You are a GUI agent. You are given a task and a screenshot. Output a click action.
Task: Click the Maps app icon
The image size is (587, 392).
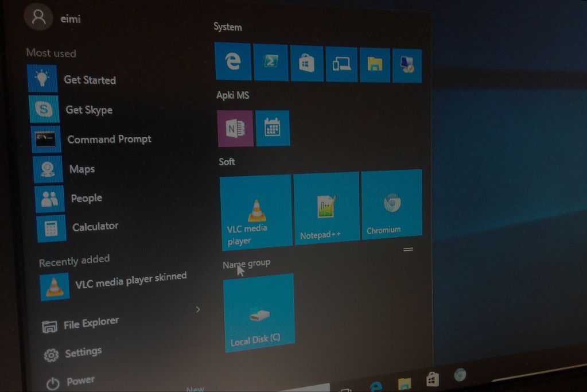(48, 169)
